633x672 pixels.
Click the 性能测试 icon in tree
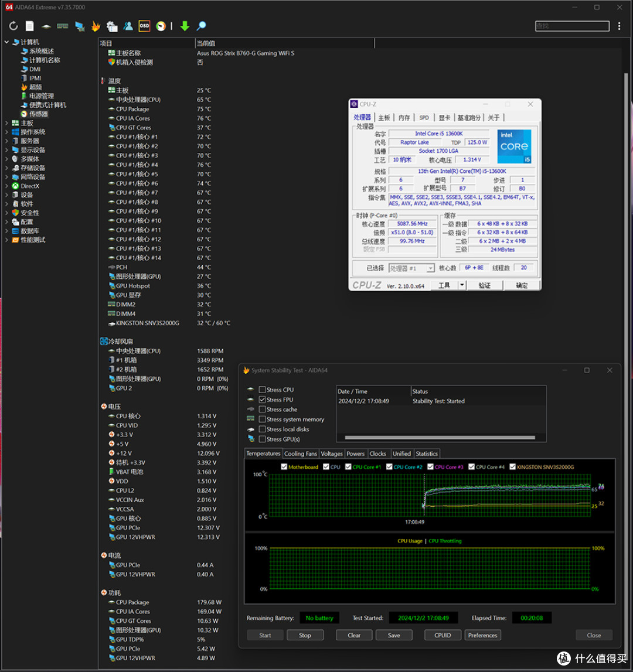tap(15, 240)
